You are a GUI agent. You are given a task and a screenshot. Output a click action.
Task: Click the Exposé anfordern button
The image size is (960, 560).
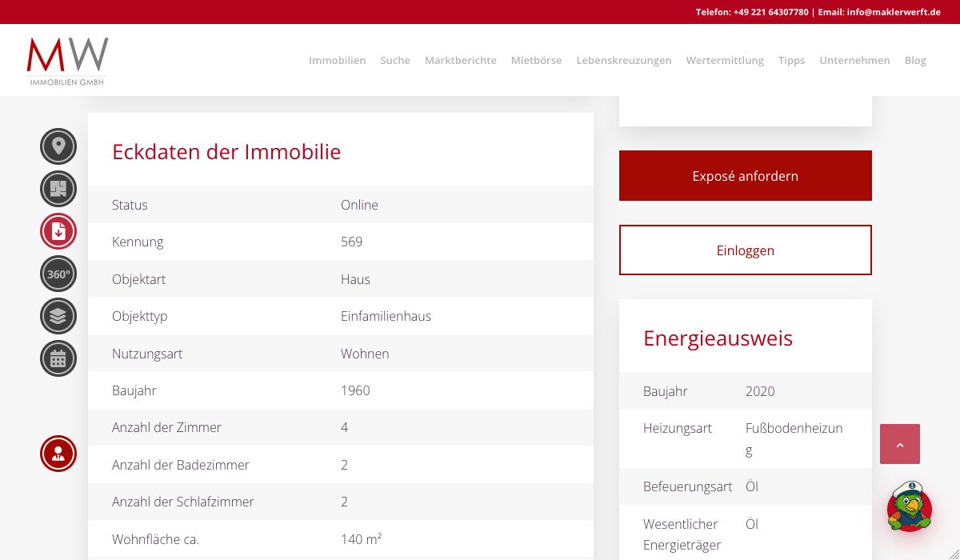746,176
